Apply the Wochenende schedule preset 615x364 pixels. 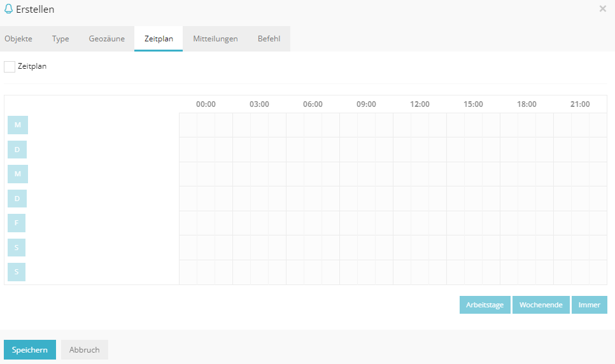541,305
